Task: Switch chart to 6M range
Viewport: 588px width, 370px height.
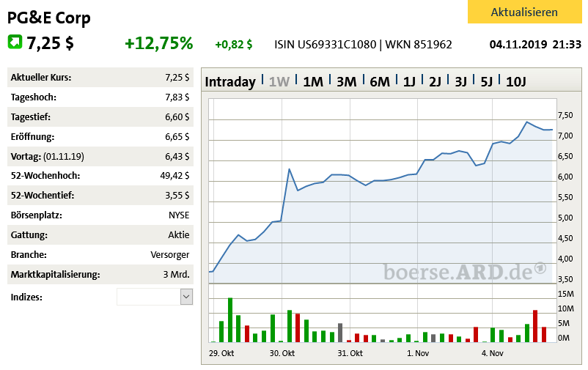Action: tap(380, 81)
